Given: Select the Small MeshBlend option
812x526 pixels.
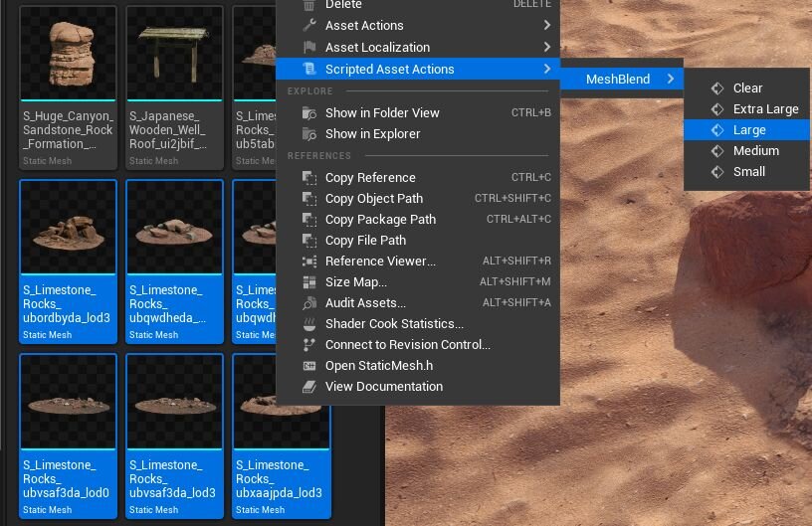Looking at the screenshot, I should (x=746, y=172).
